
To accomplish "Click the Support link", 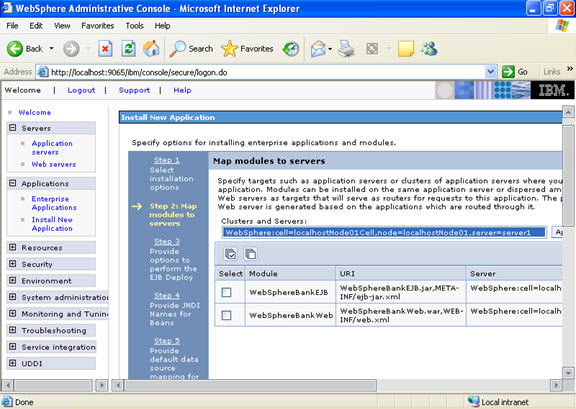I will point(134,90).
